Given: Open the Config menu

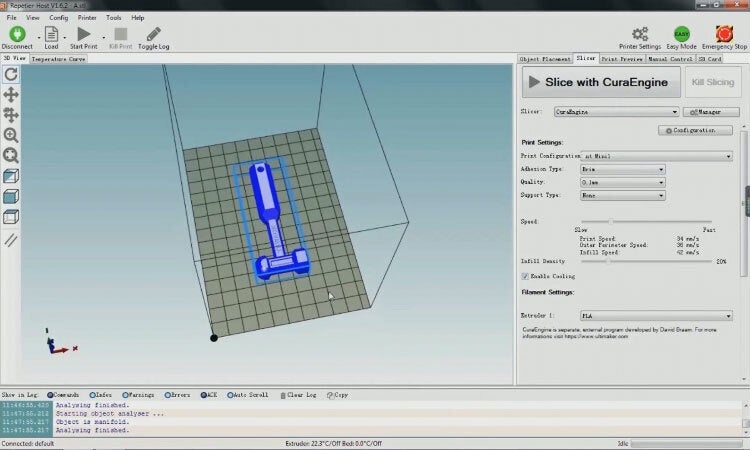Looking at the screenshot, I should click(59, 17).
